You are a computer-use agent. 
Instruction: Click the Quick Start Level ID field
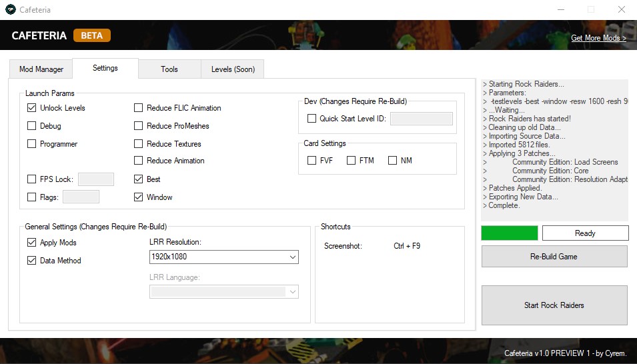click(x=422, y=119)
